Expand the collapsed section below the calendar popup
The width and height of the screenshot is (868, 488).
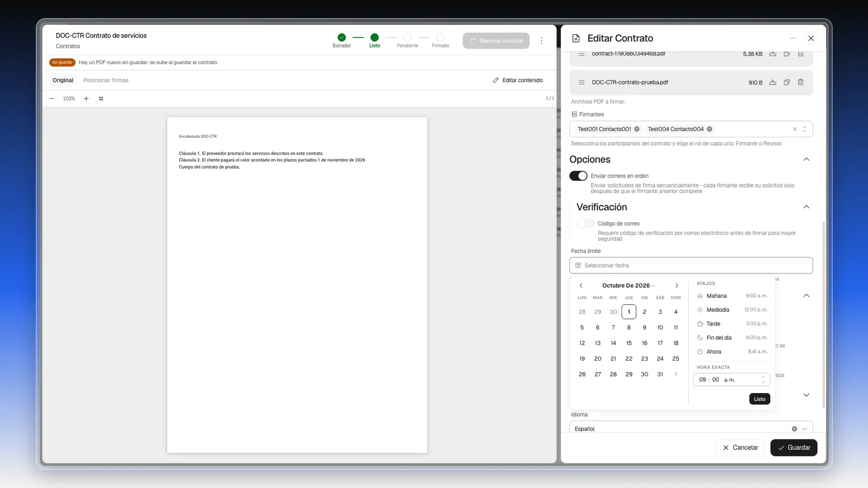[806, 395]
